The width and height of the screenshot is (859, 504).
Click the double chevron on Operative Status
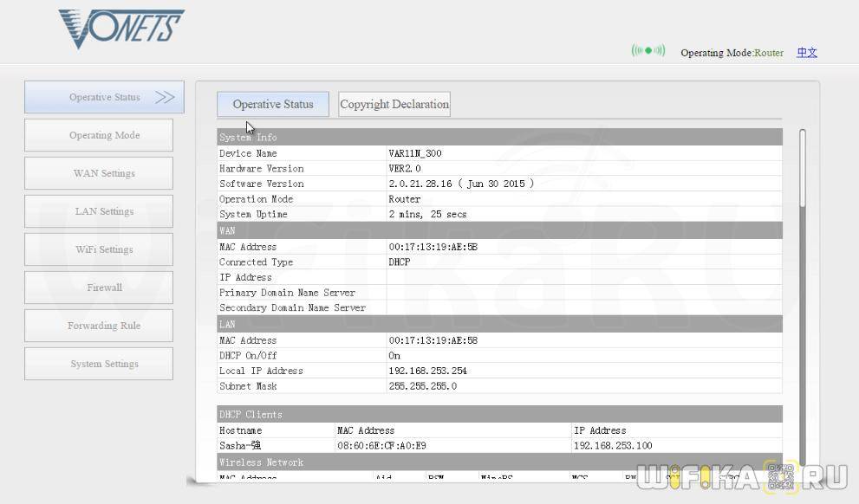[x=165, y=97]
